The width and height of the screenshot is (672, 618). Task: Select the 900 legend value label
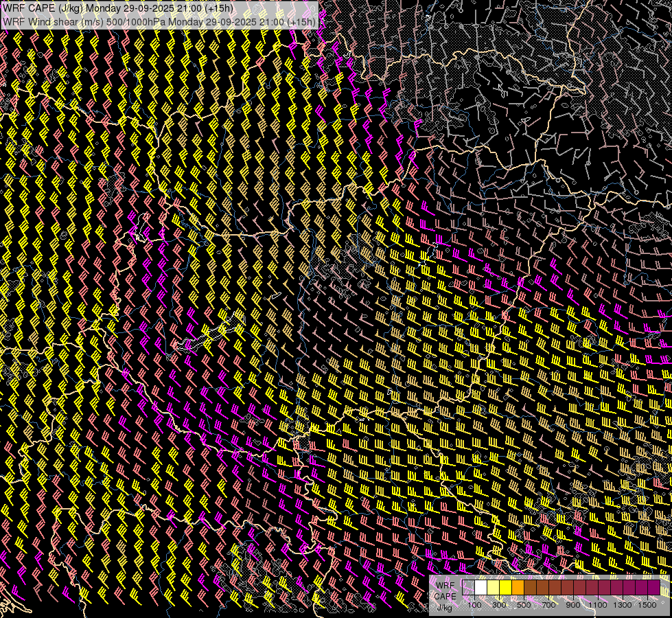coord(573,604)
